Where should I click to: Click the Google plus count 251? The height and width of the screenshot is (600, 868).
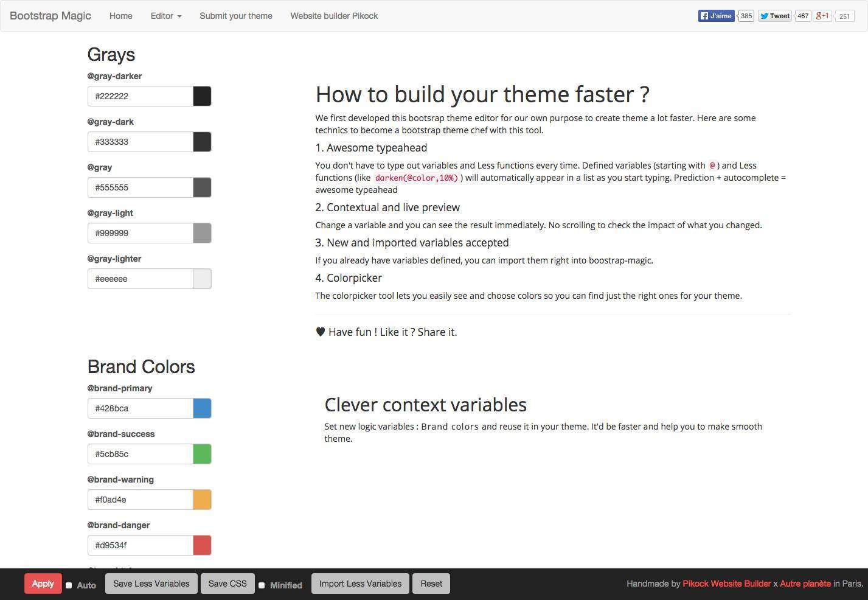pos(844,16)
